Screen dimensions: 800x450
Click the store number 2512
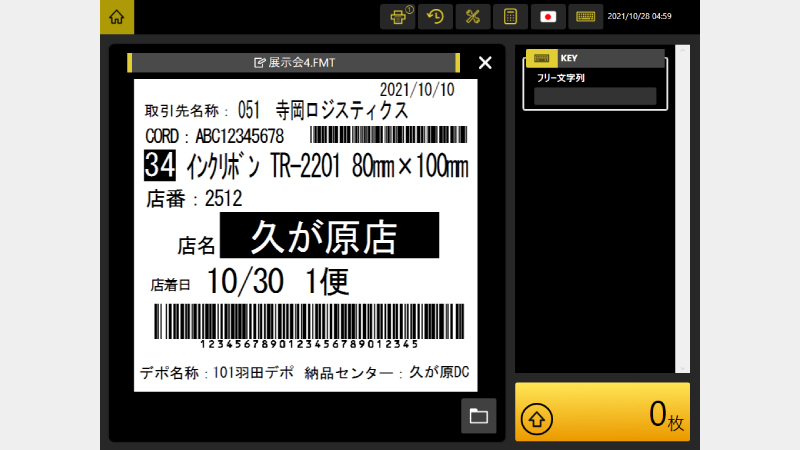pos(223,198)
